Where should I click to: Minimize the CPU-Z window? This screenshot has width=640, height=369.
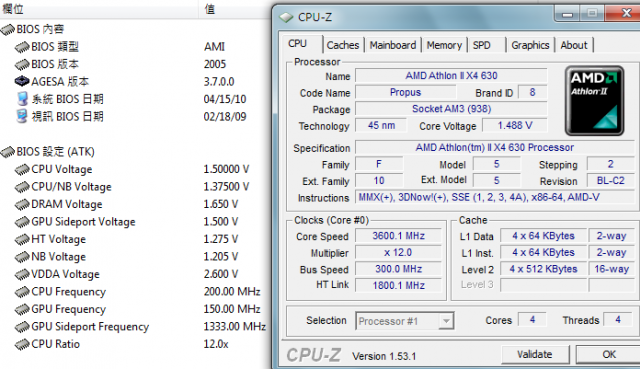coord(567,14)
